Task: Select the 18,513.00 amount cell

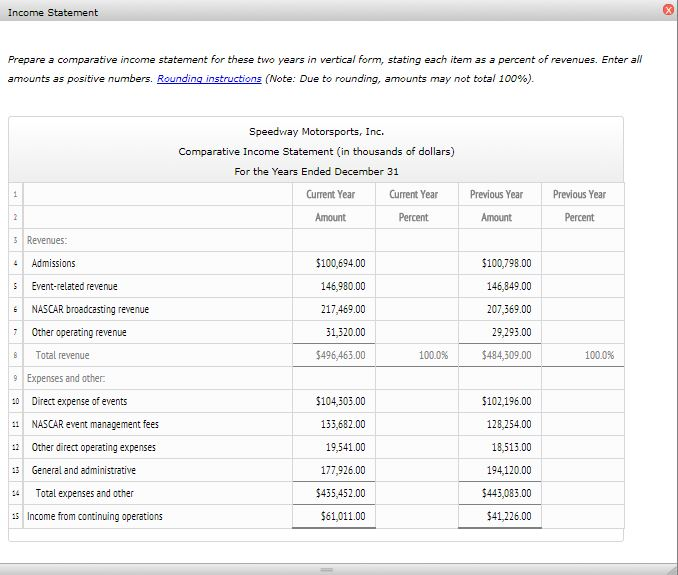Action: pyautogui.click(x=500, y=447)
